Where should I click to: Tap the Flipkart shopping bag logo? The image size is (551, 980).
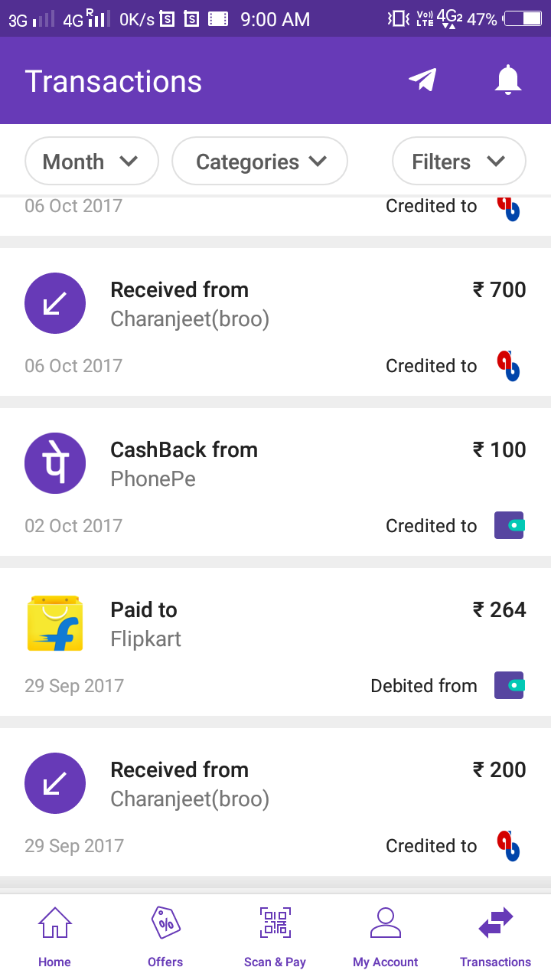coord(54,623)
